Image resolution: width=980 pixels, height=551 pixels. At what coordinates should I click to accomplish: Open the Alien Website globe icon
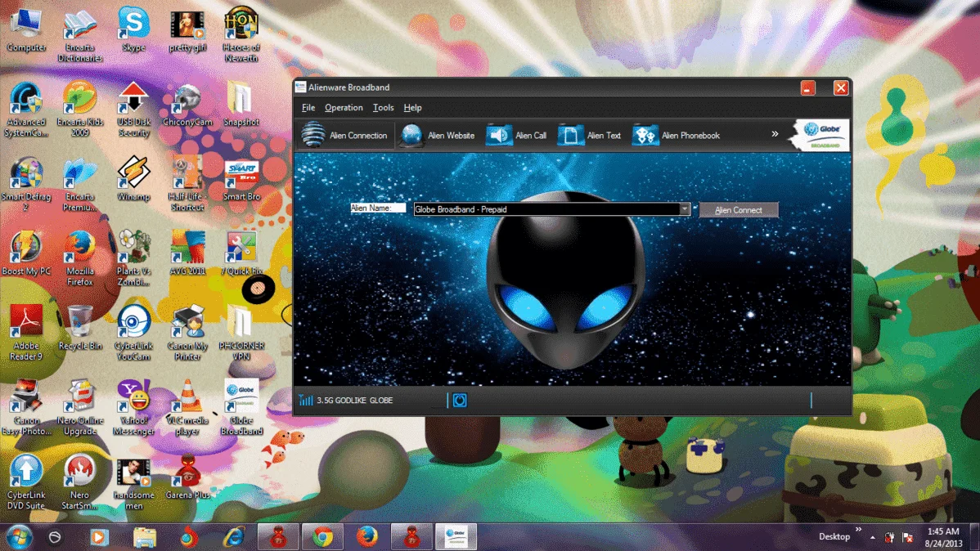tap(411, 135)
